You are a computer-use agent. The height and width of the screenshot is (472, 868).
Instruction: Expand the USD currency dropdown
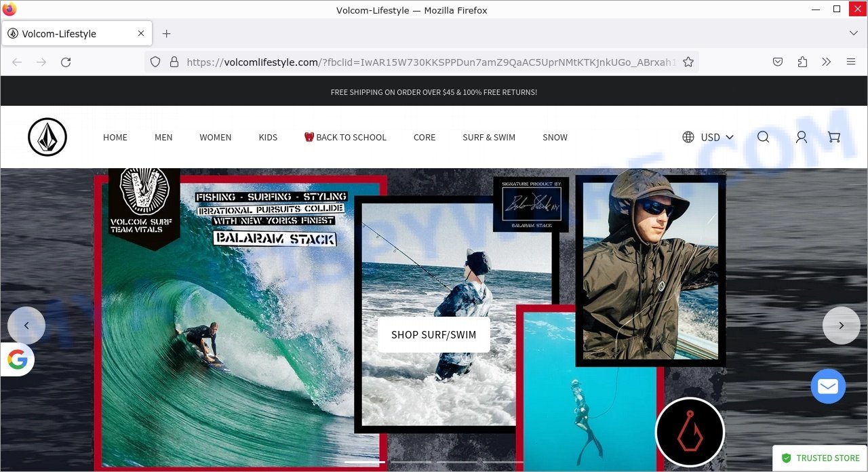point(717,137)
